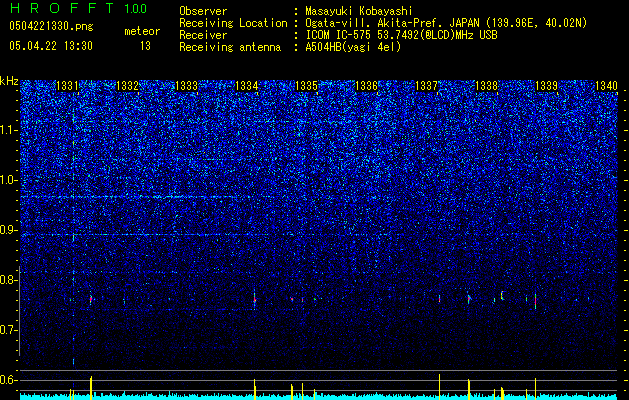Click the 1340 time marker
The height and width of the screenshot is (400, 629).
[606, 85]
